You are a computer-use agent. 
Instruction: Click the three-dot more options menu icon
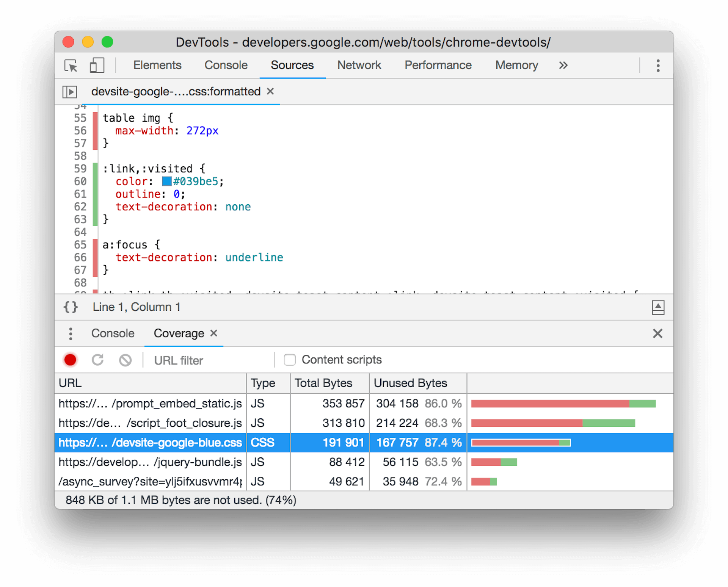[658, 66]
